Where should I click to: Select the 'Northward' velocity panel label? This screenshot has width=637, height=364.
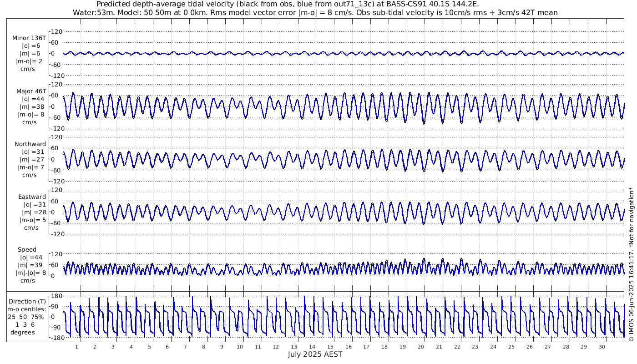pos(30,144)
